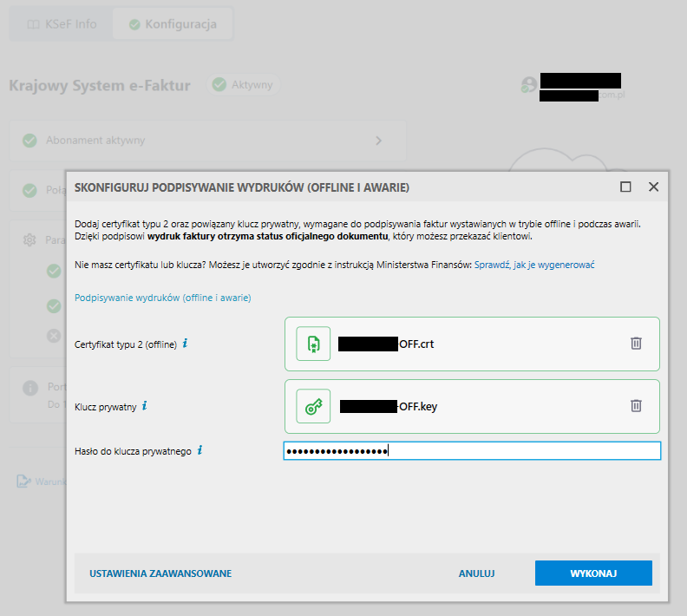Maximize the print signing configuration dialog

(x=625, y=187)
